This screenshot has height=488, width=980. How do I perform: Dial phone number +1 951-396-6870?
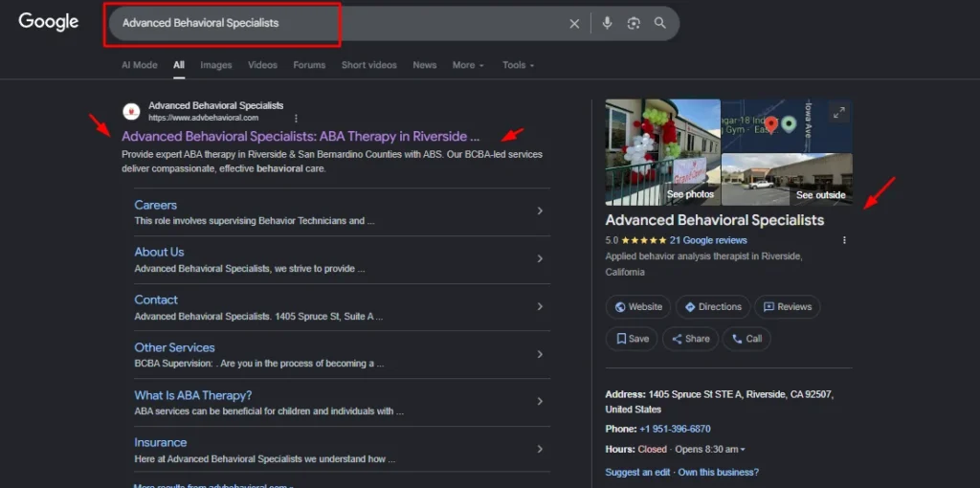click(675, 430)
